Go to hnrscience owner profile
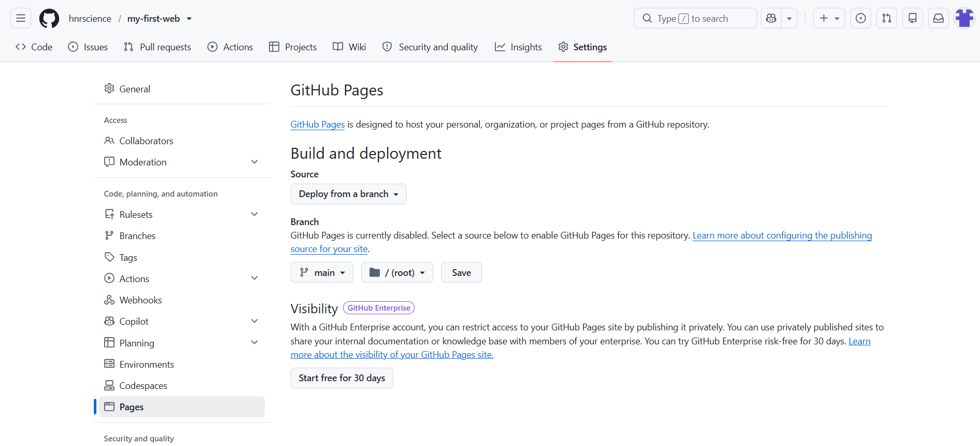The height and width of the screenshot is (446, 980). point(90,19)
